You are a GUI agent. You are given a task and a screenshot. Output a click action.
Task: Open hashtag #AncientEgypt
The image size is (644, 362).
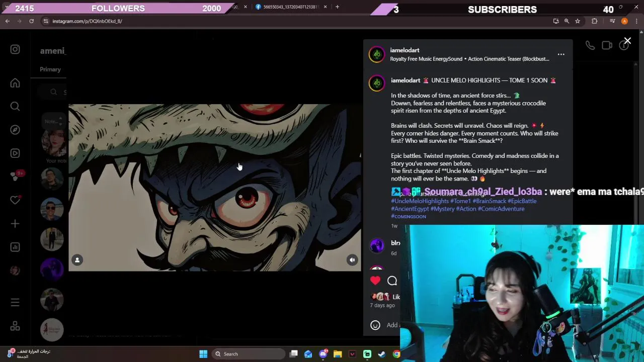(x=410, y=209)
